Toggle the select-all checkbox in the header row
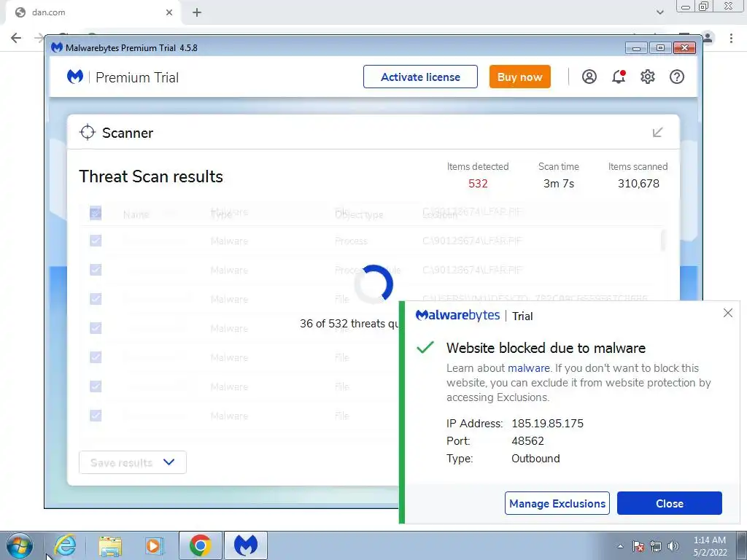 96,213
